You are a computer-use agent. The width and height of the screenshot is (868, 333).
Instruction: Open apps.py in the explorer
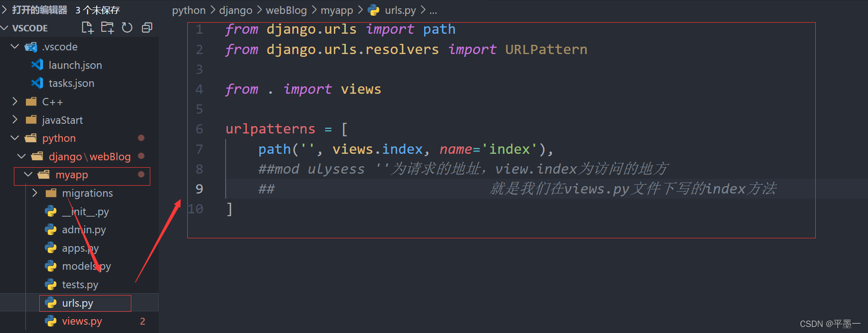pos(80,248)
